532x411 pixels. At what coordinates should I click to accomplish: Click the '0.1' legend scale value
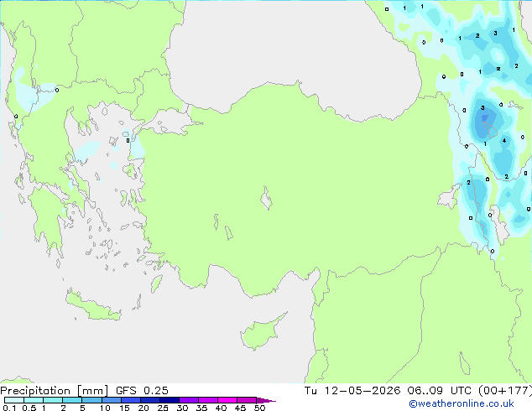(x=9, y=408)
